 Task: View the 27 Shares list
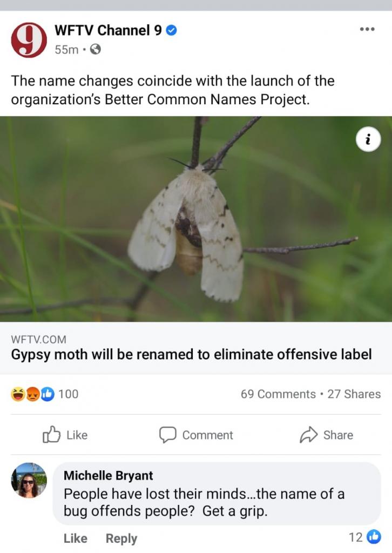(x=354, y=394)
